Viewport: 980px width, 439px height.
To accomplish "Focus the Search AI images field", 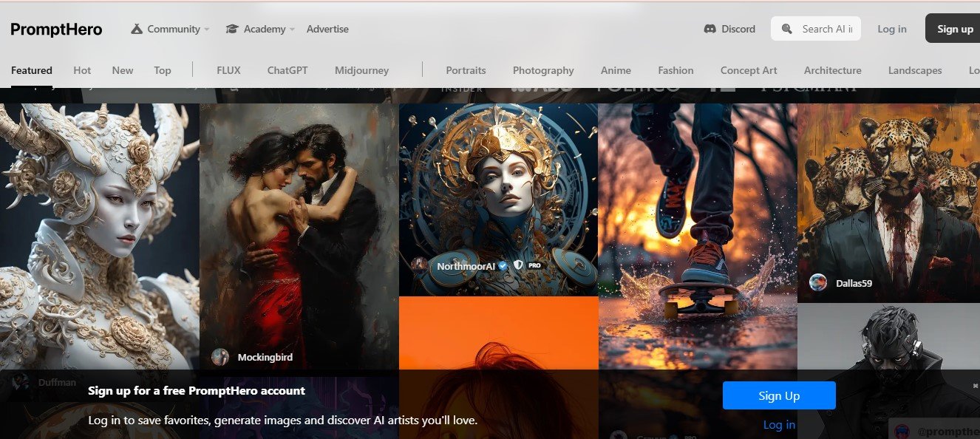I will pyautogui.click(x=826, y=29).
